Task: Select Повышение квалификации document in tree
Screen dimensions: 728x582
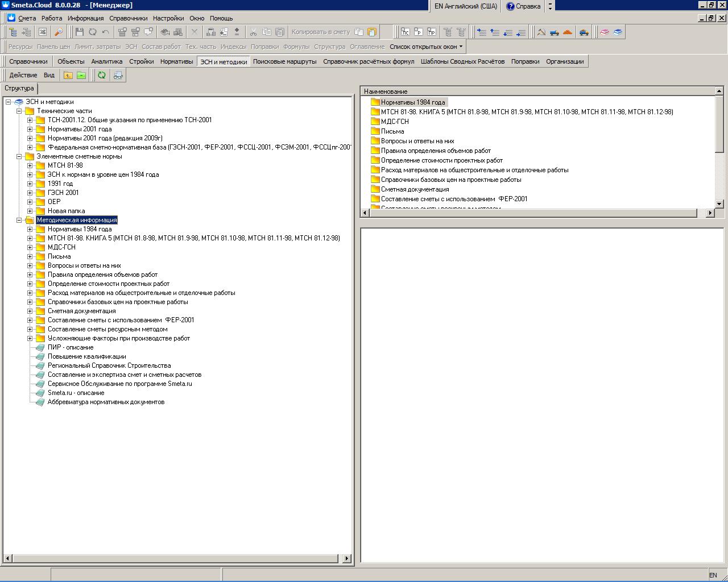Action: click(x=86, y=356)
